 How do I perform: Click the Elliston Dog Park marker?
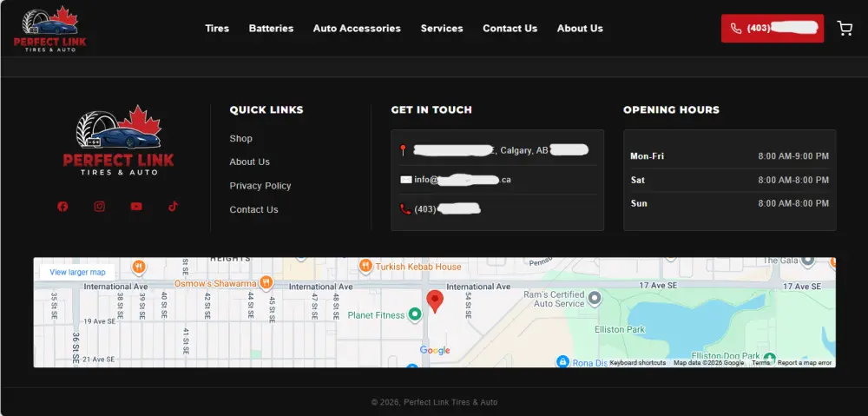point(769,357)
